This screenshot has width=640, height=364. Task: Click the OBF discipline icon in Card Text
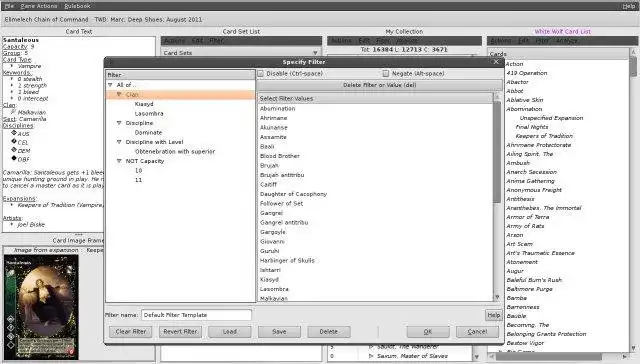point(14,158)
